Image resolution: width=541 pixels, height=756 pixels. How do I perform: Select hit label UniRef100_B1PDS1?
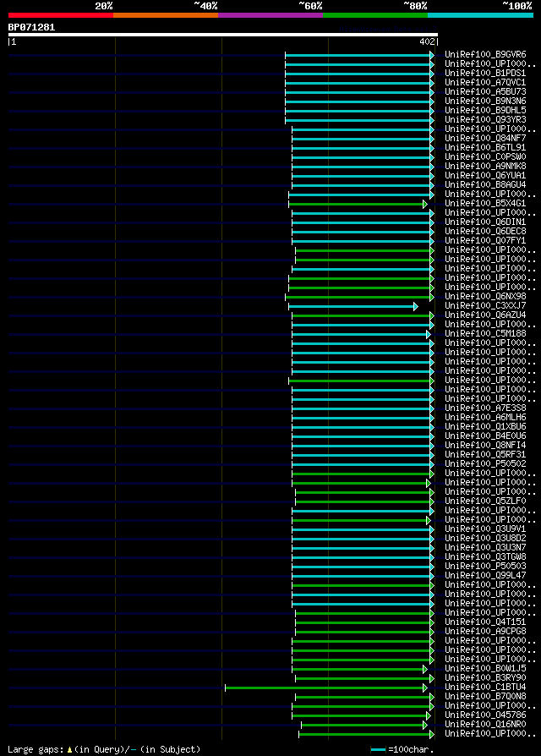(x=485, y=74)
